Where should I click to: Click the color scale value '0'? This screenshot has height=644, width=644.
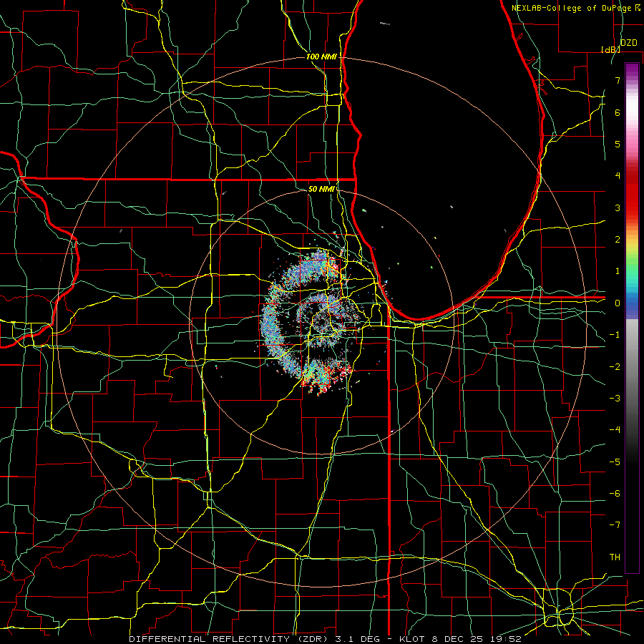(618, 303)
